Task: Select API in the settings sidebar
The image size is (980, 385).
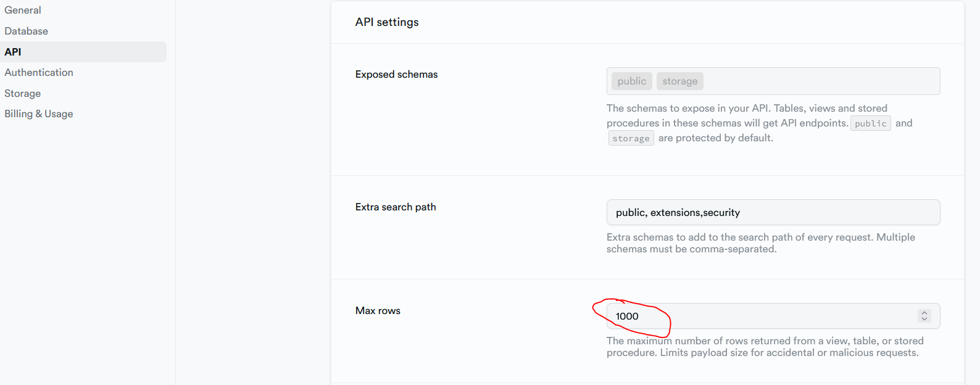Action: 13,52
